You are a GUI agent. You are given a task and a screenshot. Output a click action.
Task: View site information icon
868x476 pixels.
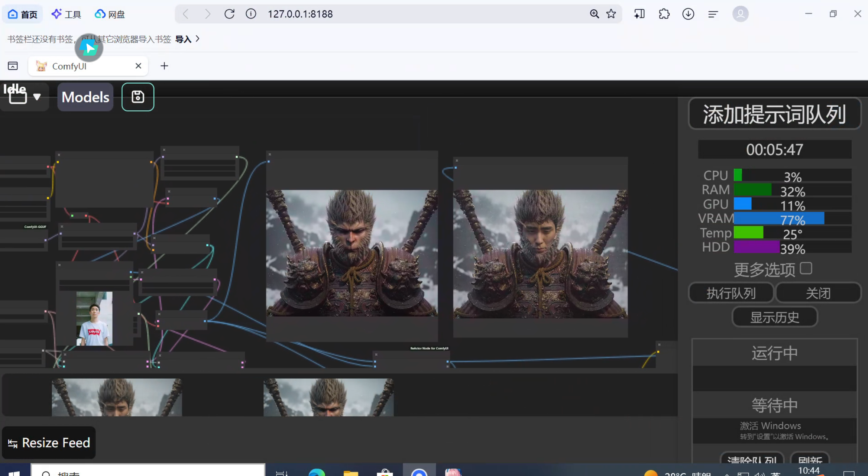pos(251,14)
